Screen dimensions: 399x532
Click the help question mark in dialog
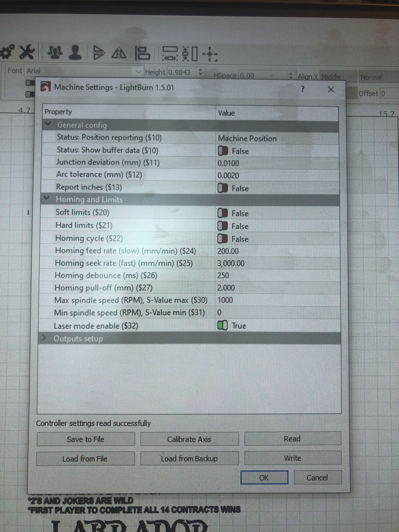[303, 89]
